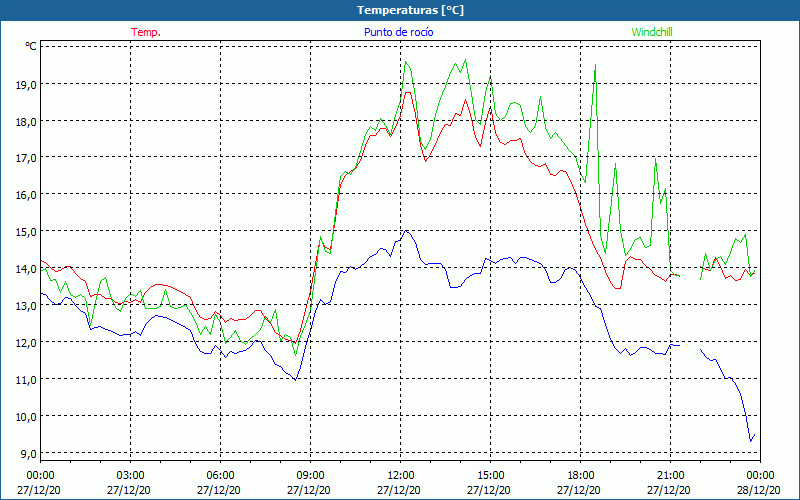
Task: Click the blue dew point minimum before 09:00
Action: [295, 380]
